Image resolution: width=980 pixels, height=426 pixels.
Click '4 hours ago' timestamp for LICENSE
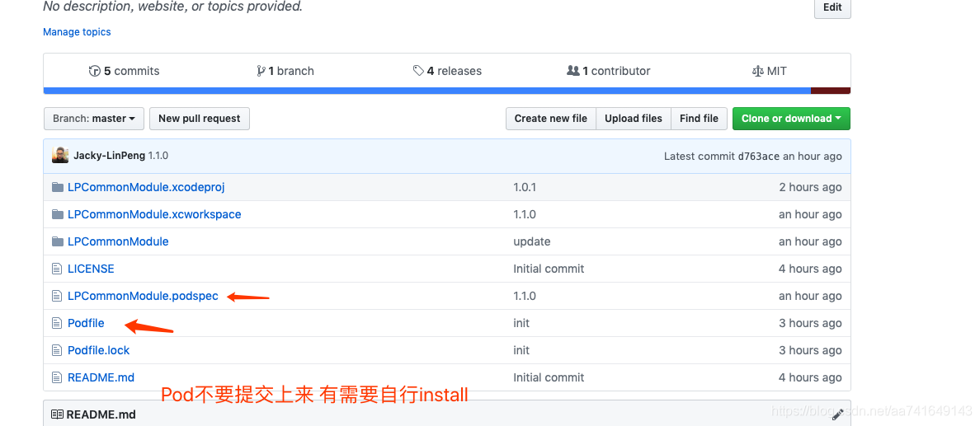click(811, 269)
